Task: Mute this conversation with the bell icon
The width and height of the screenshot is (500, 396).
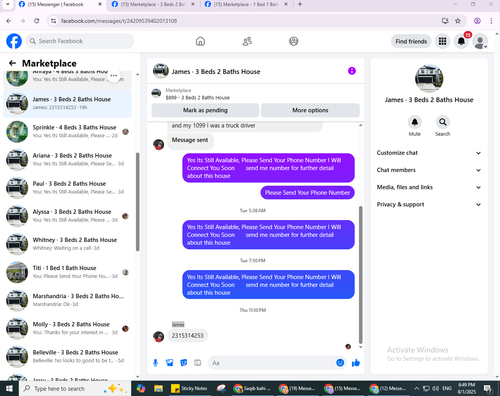Action: click(415, 122)
